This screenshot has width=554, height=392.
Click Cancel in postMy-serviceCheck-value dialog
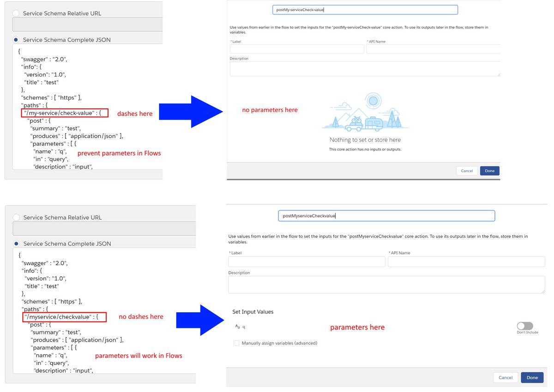[467, 171]
